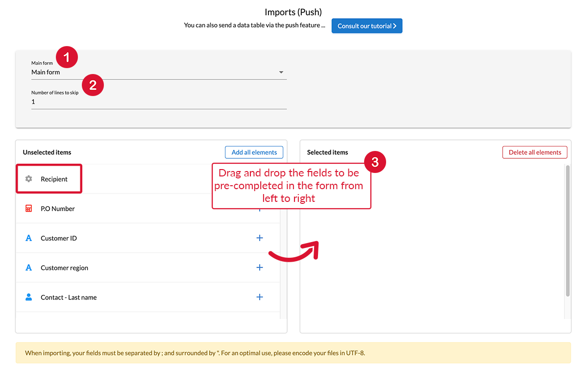Click the Selected items panel scrollbar

coord(567,230)
